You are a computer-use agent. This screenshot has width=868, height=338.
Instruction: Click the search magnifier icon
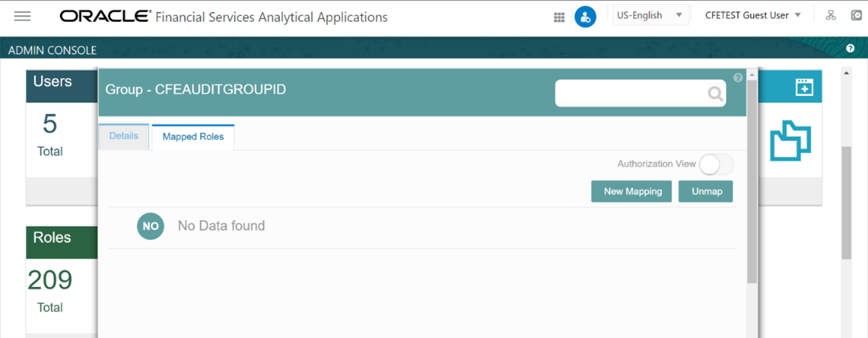point(715,94)
